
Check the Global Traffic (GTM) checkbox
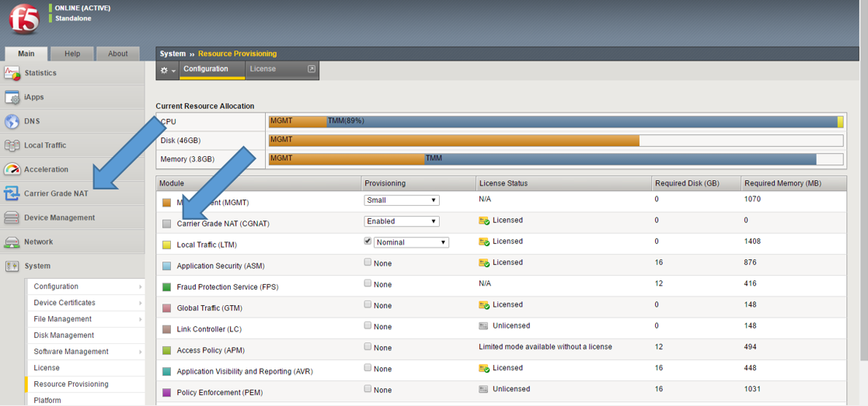click(368, 304)
